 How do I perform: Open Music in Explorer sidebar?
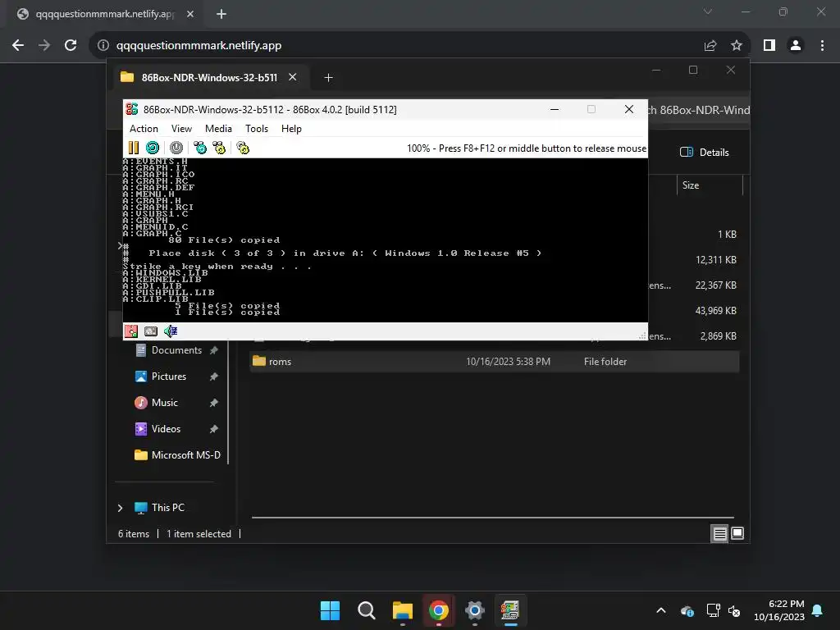[x=164, y=403]
